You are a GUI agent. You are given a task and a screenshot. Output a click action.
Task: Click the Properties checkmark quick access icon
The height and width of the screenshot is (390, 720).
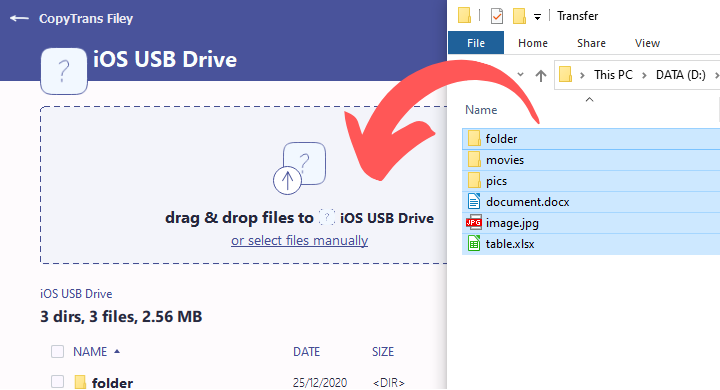[496, 16]
